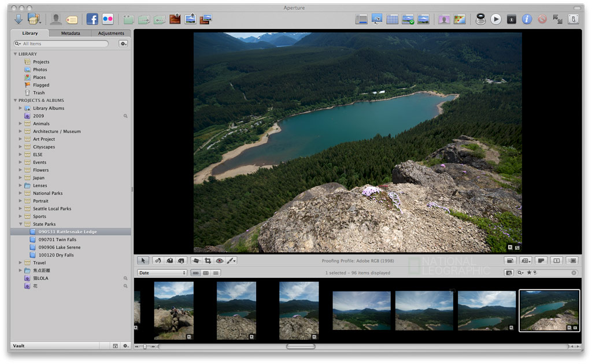Viewport: 592px width, 364px height.
Task: Open the Quick Brushes dropdown
Action: tap(231, 261)
